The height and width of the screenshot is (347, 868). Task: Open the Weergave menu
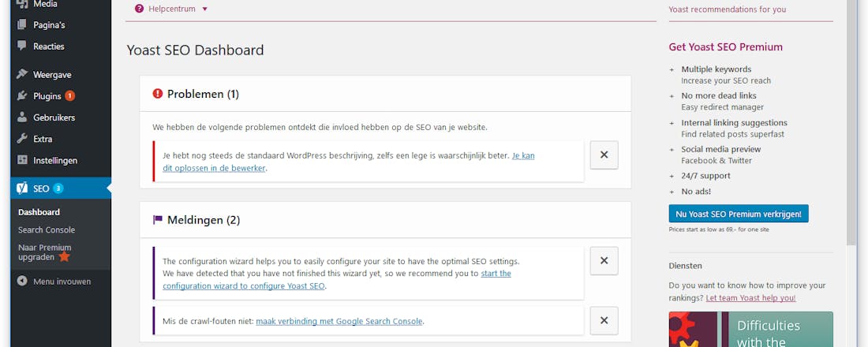coord(61,75)
